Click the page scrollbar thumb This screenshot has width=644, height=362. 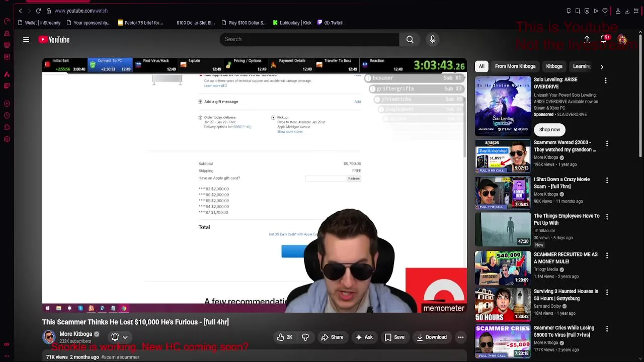[x=640, y=96]
